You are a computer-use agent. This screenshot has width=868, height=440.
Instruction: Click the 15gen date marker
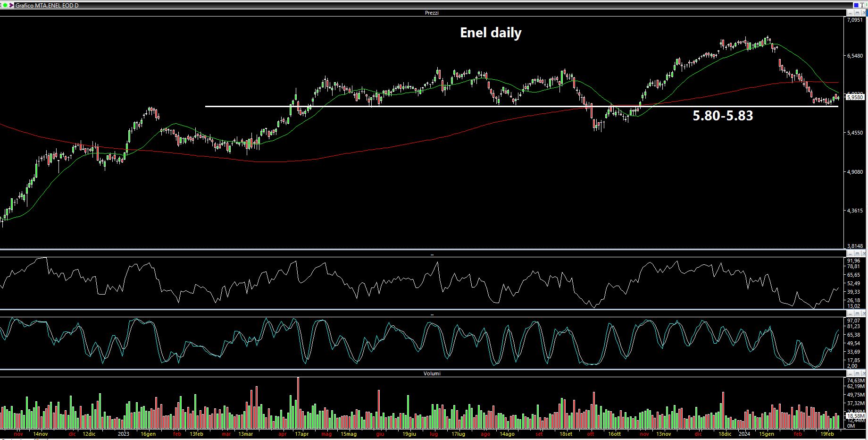coord(766,434)
